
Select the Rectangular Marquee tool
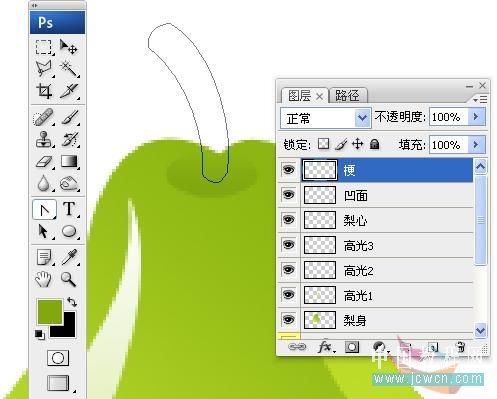pos(44,47)
